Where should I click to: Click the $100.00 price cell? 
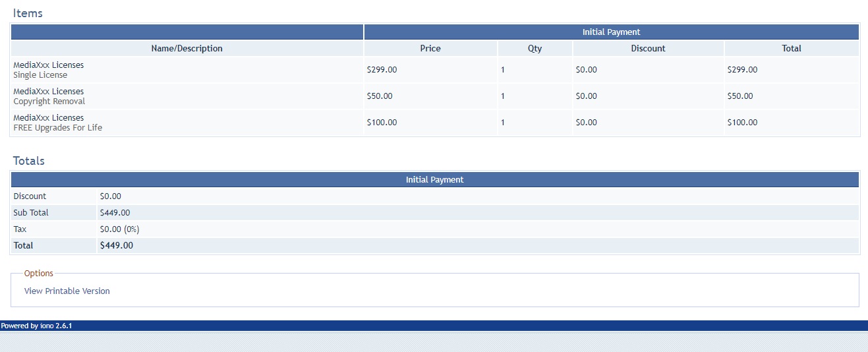(382, 123)
